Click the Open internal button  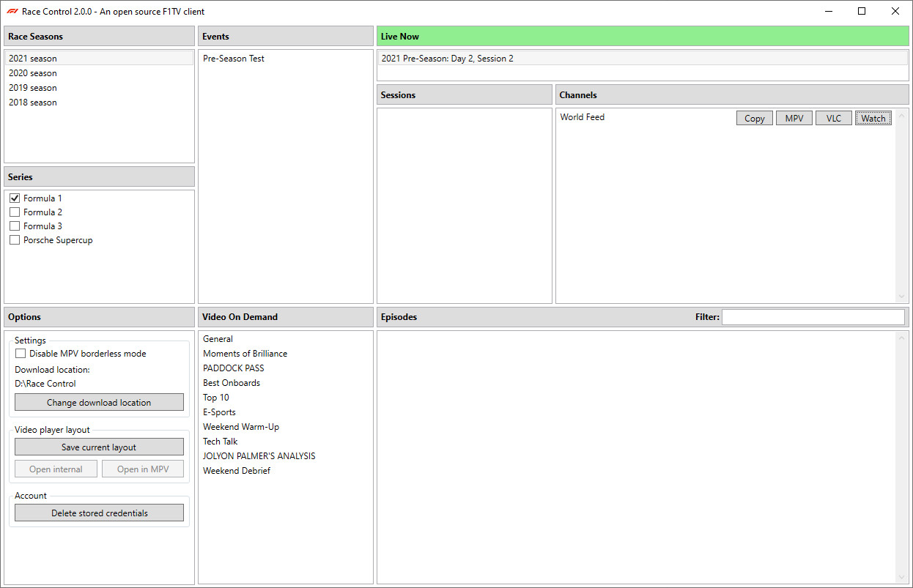pyautogui.click(x=56, y=469)
